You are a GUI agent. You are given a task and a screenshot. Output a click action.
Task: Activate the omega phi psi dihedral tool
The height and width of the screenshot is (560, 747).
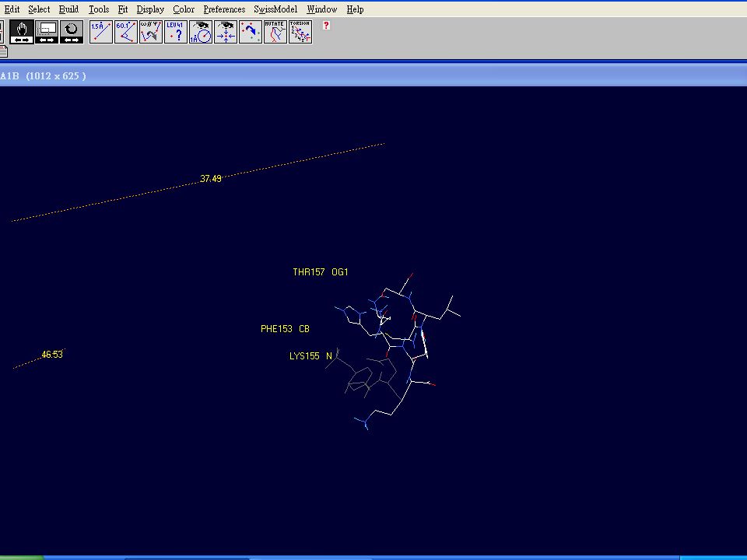point(150,32)
